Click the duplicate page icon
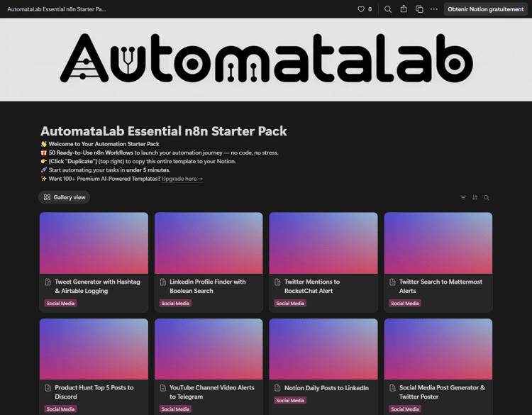This screenshot has height=415, width=532. 419,9
